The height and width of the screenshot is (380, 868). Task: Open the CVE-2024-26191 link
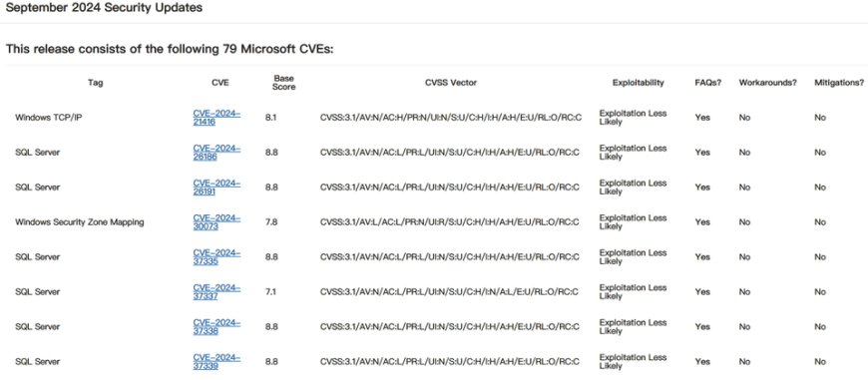(217, 187)
